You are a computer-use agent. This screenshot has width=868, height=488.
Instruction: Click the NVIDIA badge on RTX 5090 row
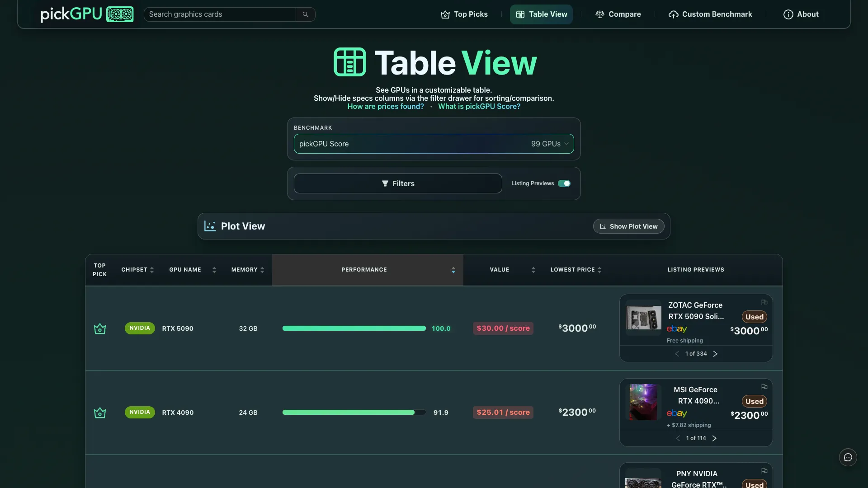tap(140, 328)
